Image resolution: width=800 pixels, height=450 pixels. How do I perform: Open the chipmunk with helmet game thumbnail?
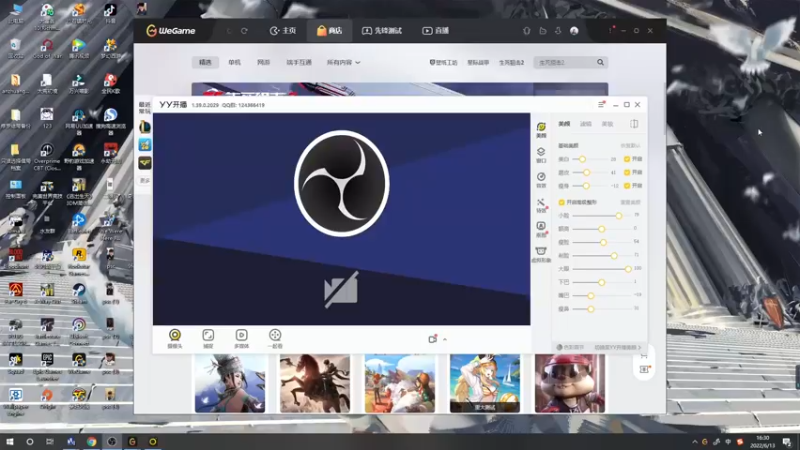570,383
